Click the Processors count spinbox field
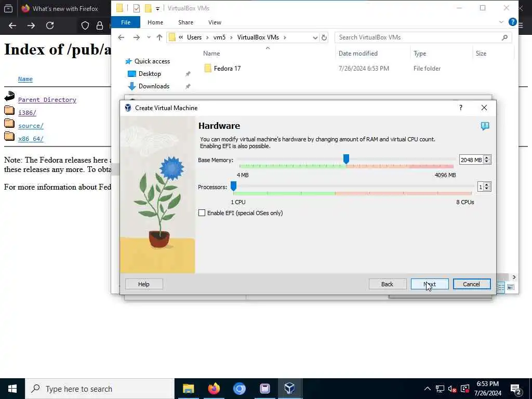Screen dimensions: 532x399 (x=481, y=187)
